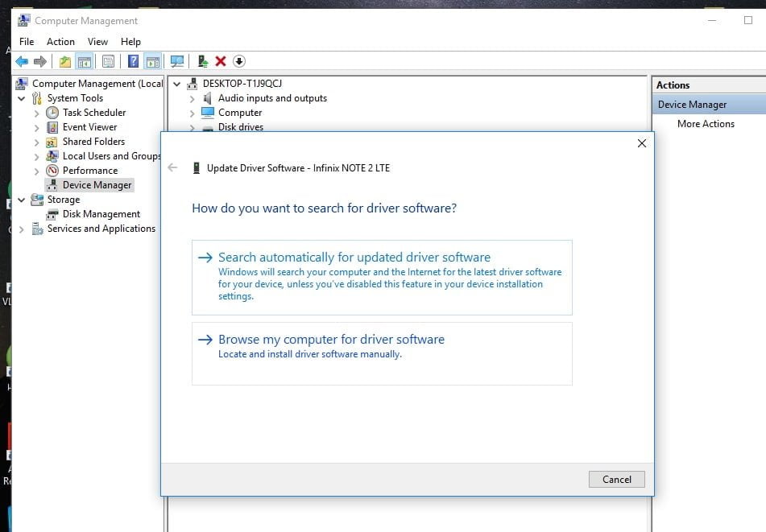Viewport: 766px width, 532px height.
Task: Open the View menu
Action: (x=97, y=42)
